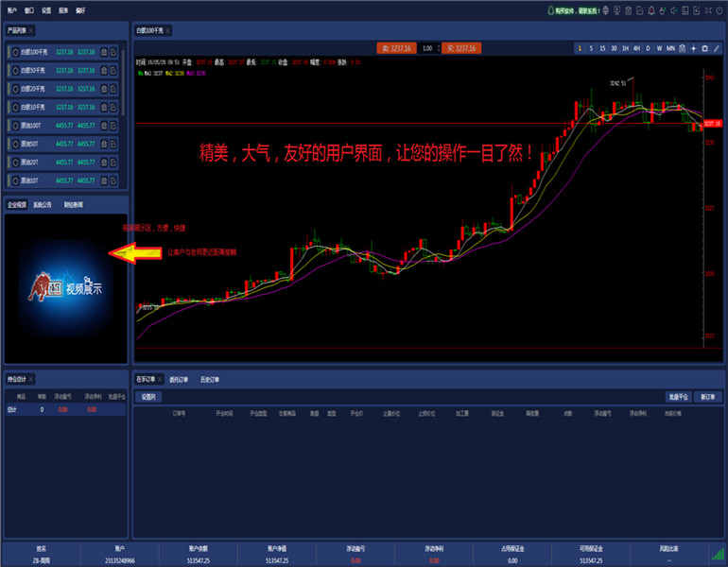728x567 pixels.
Task: Click the quantity stepper arrows beside 1.00
Action: pyautogui.click(x=439, y=48)
